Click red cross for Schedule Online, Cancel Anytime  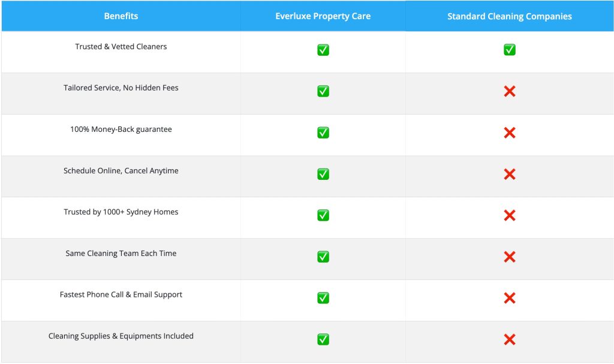(510, 174)
